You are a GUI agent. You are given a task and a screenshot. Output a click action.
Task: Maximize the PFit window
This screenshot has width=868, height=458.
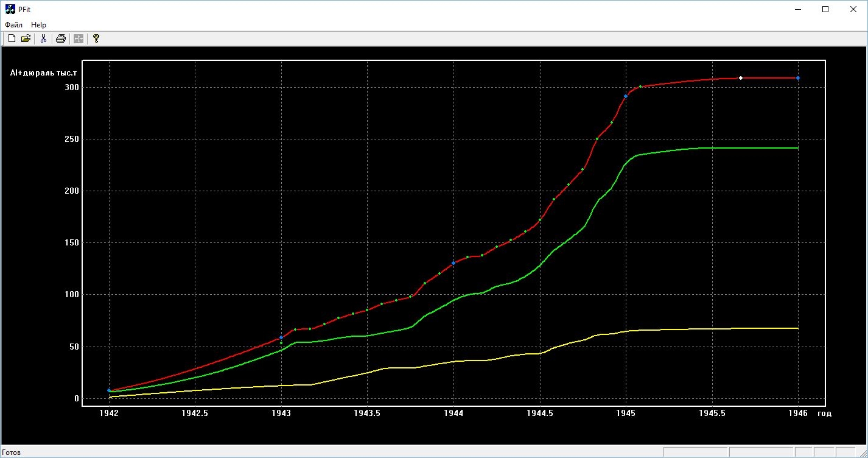click(825, 9)
